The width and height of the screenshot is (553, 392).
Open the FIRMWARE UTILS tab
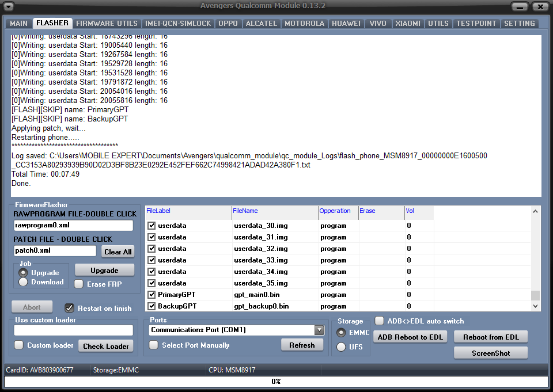tap(107, 23)
